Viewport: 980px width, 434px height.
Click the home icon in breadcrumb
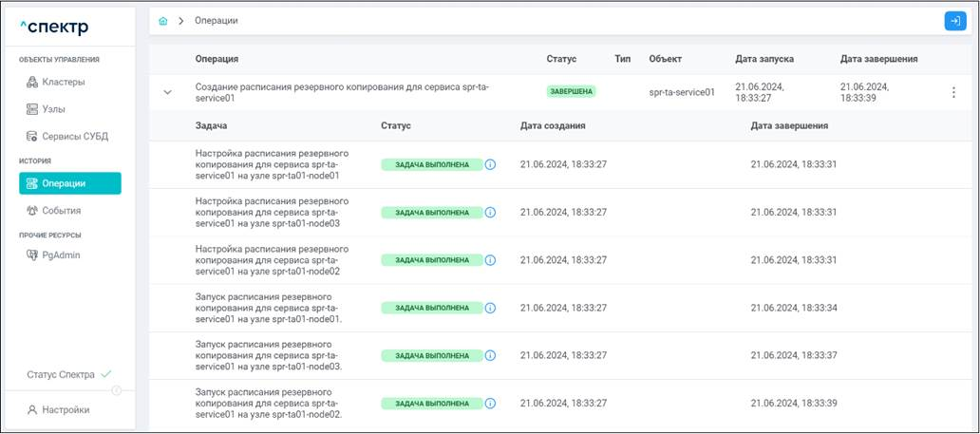click(x=163, y=20)
